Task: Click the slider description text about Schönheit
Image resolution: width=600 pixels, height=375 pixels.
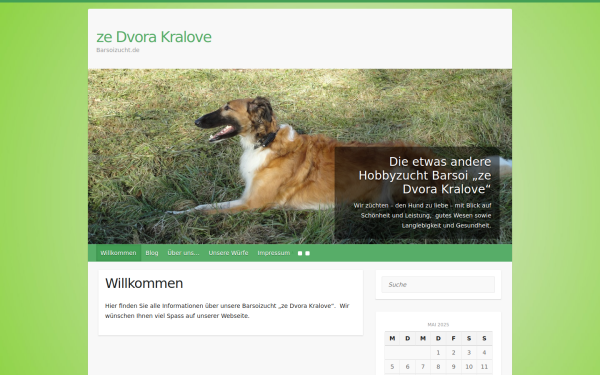Action: coord(422,215)
